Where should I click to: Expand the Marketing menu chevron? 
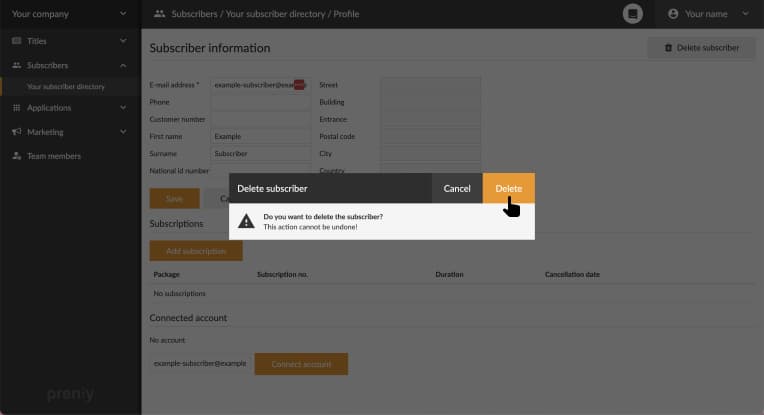pyautogui.click(x=123, y=132)
